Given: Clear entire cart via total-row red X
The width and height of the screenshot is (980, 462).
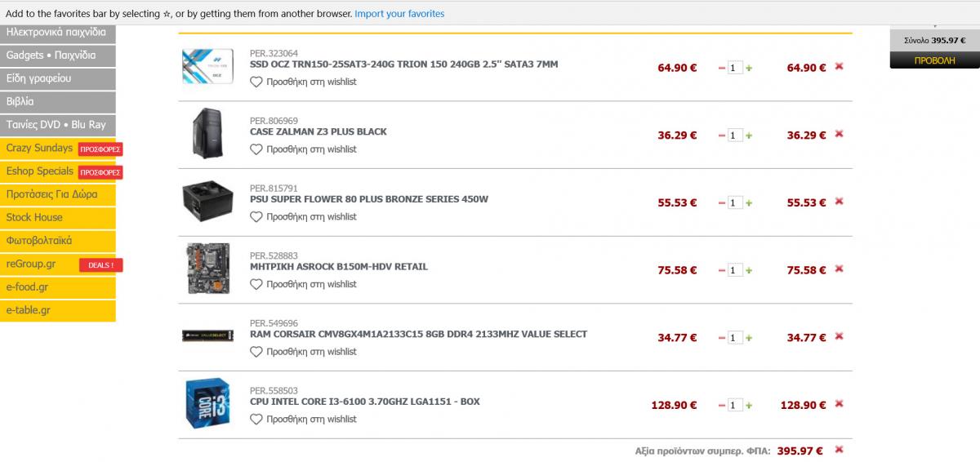Looking at the screenshot, I should (839, 450).
